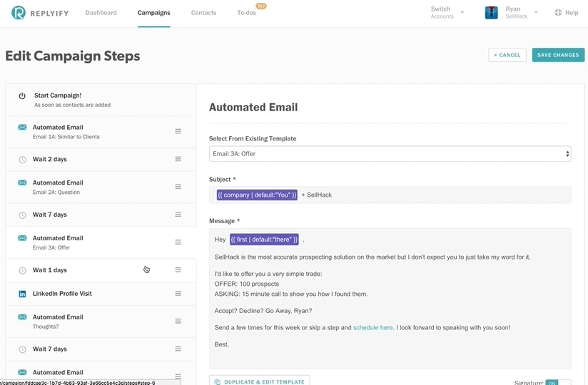
Task: Open the existing template dropdown
Action: [x=390, y=153]
